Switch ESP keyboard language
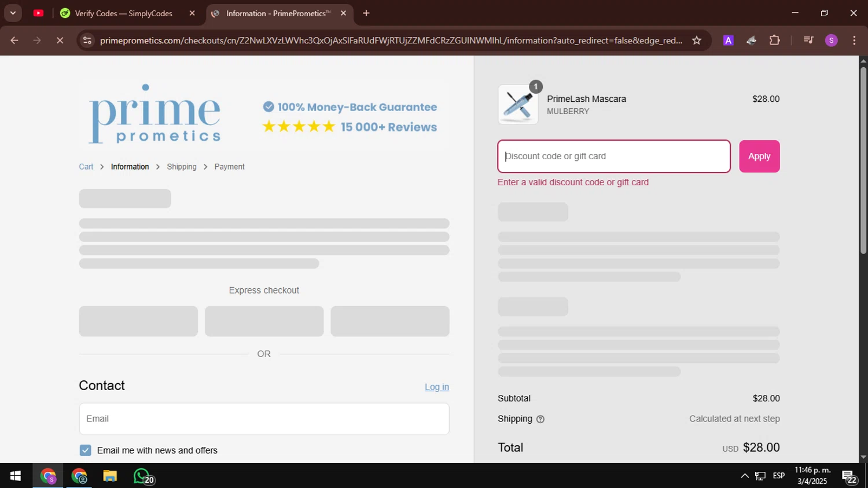This screenshot has width=868, height=488. tap(779, 476)
